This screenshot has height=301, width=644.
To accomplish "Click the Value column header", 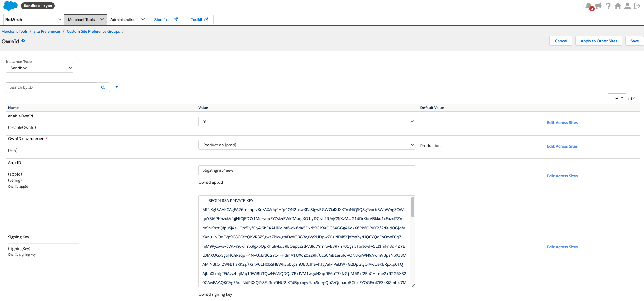I will click(x=203, y=108).
